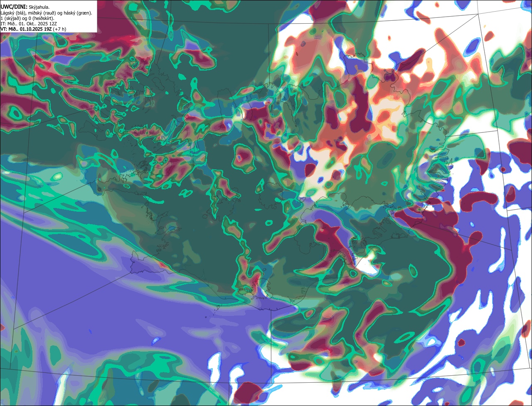The image size is (532, 406).
Task: Click the 'Lágský (blá), miðský (rauð)' legend line
Action: (47, 13)
